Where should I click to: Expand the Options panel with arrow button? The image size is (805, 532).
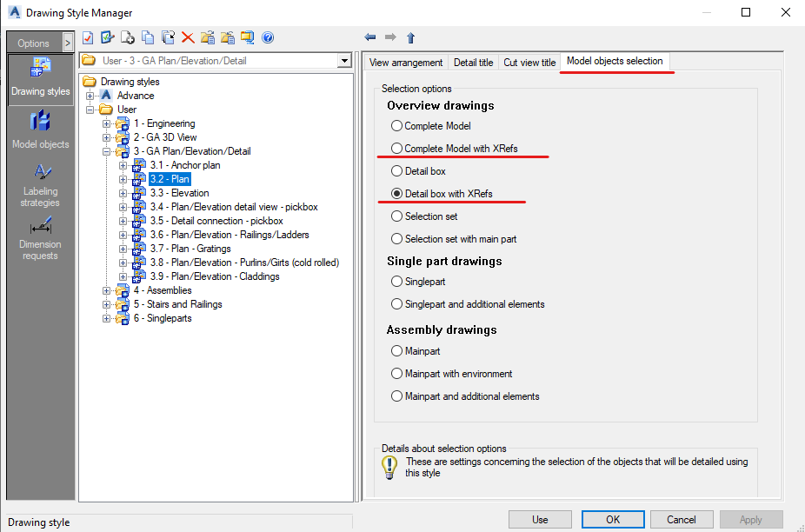[68, 43]
